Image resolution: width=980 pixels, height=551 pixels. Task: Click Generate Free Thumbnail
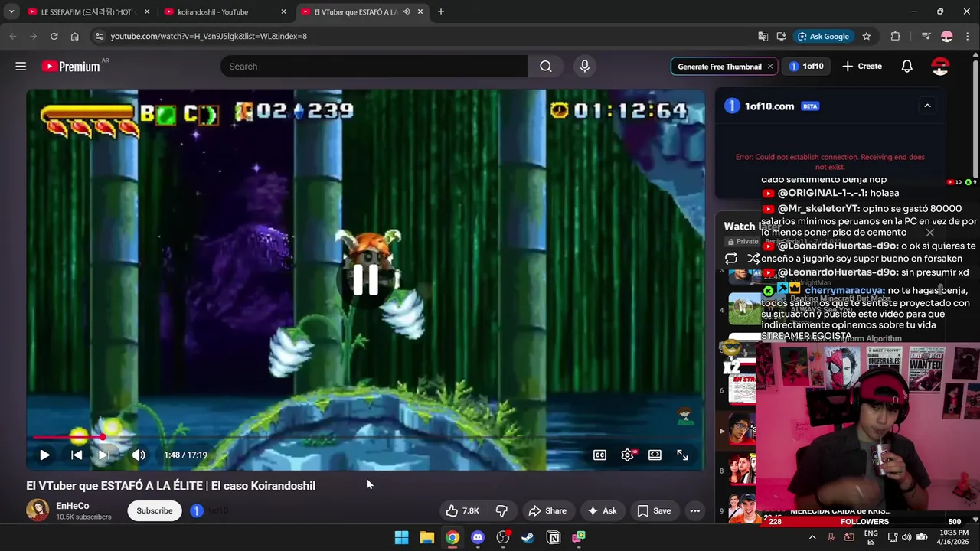coord(719,67)
